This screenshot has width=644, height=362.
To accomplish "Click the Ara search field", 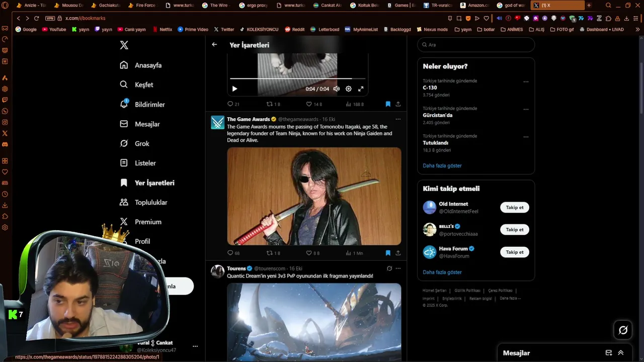I will [476, 45].
